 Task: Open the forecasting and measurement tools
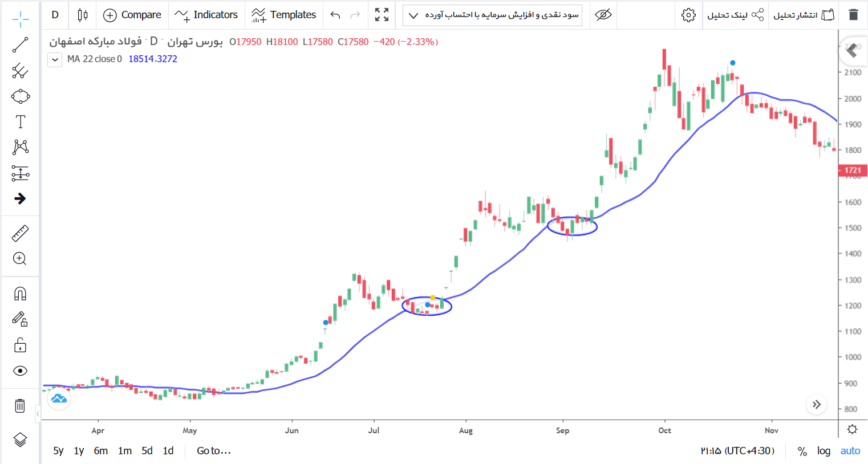[20, 173]
